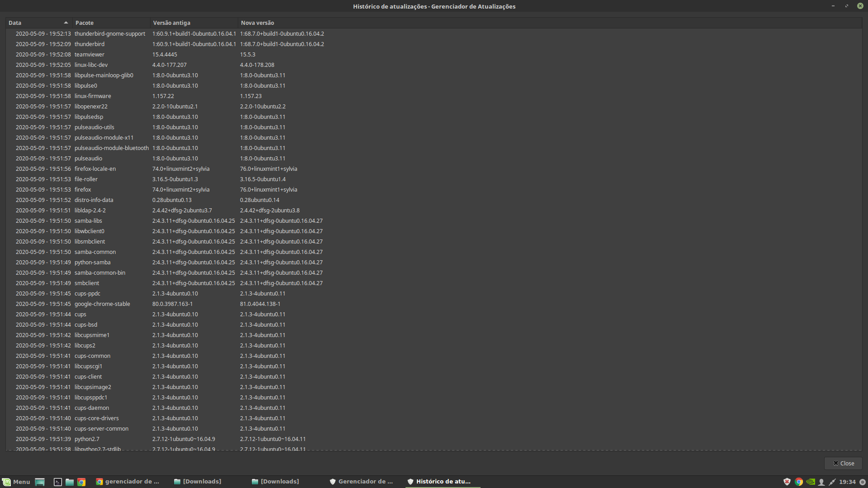Click the Close button
Screen dimensions: 868x488
[x=843, y=463]
